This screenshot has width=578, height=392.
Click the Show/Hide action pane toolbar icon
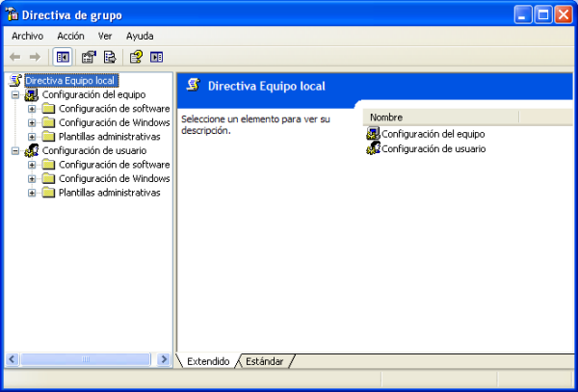coord(156,57)
